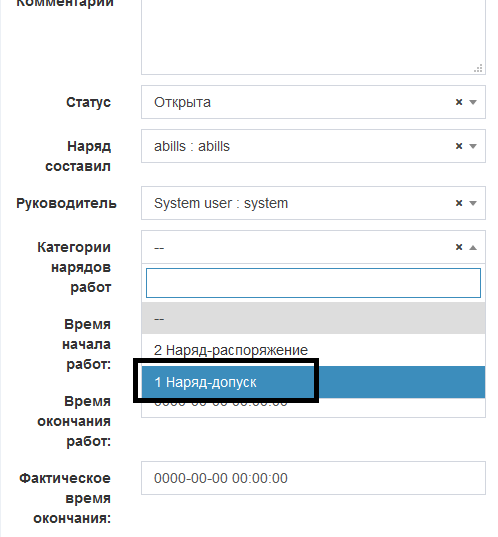Remove the Руководитель selection using x icon

(x=459, y=203)
